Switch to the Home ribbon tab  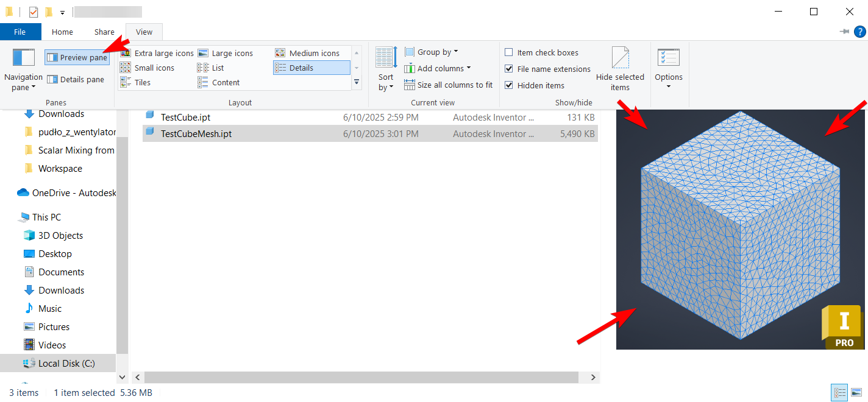(x=62, y=31)
